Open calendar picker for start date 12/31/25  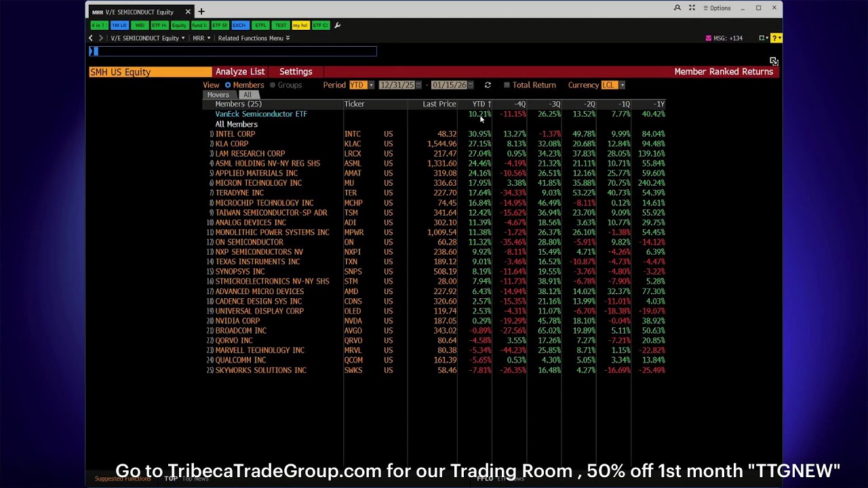[x=418, y=85]
